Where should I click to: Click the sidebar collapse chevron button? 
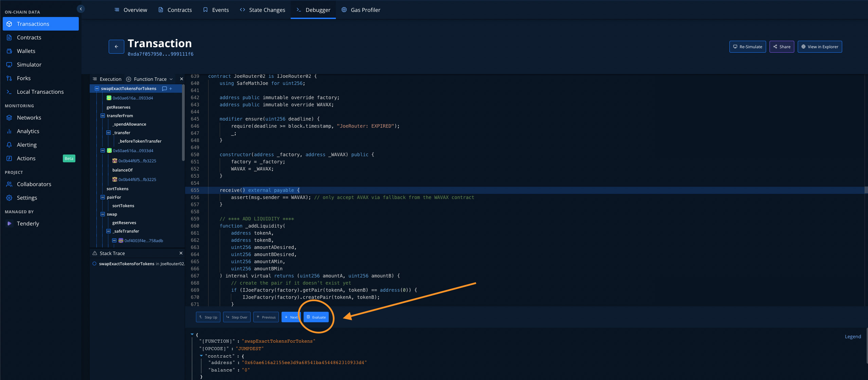(x=81, y=9)
